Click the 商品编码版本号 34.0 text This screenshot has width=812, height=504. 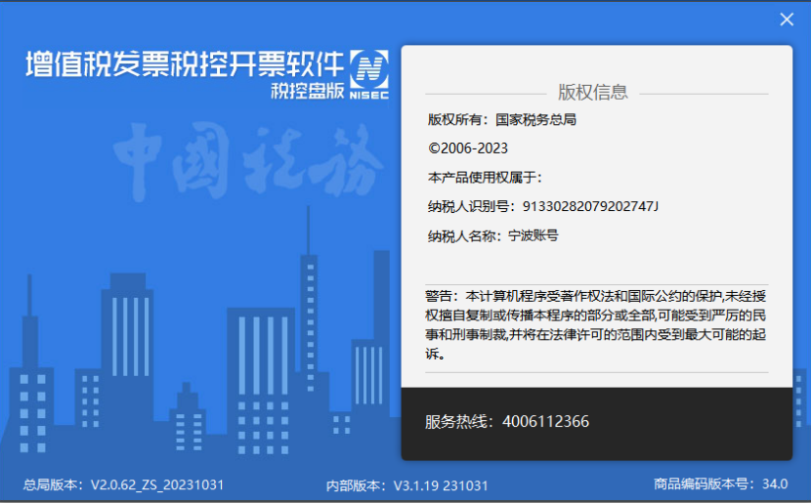(x=720, y=483)
